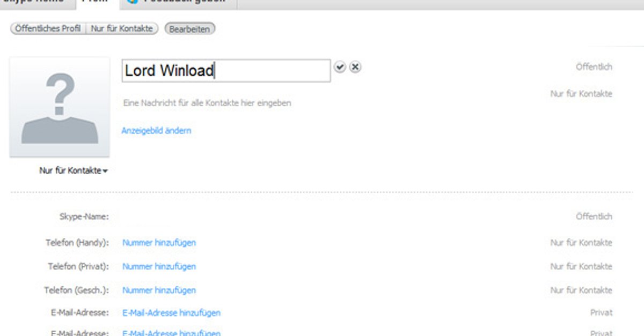Add number for Telefon (Gesch.)
Screen dimensions: 644x336
pos(159,290)
